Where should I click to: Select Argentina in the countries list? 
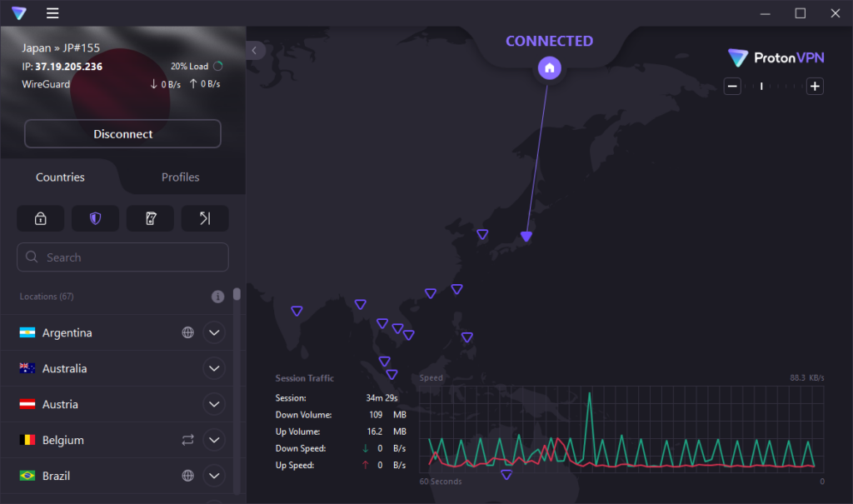pyautogui.click(x=117, y=332)
